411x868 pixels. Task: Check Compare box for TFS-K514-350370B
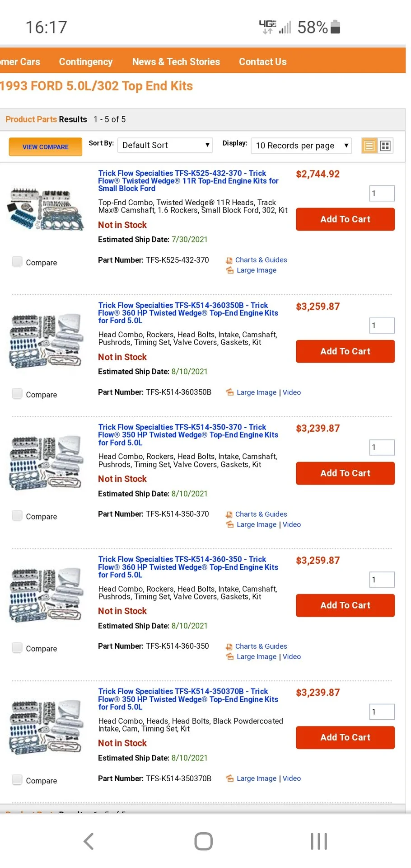point(17,779)
